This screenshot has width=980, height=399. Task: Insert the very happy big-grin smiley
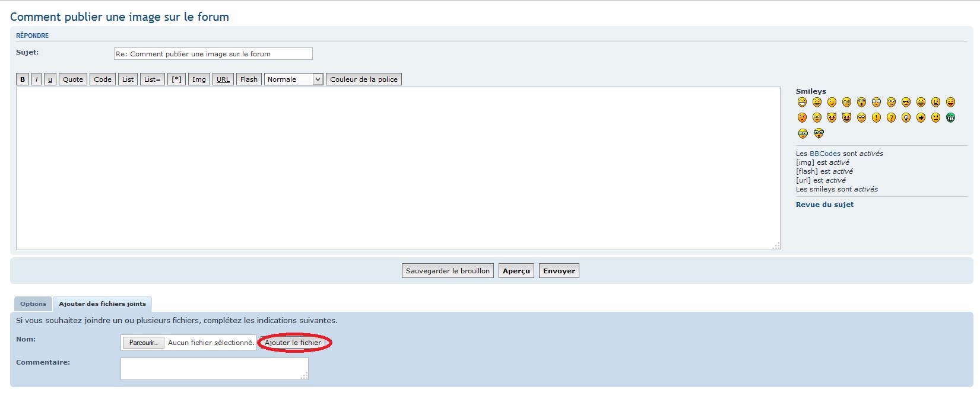point(803,103)
